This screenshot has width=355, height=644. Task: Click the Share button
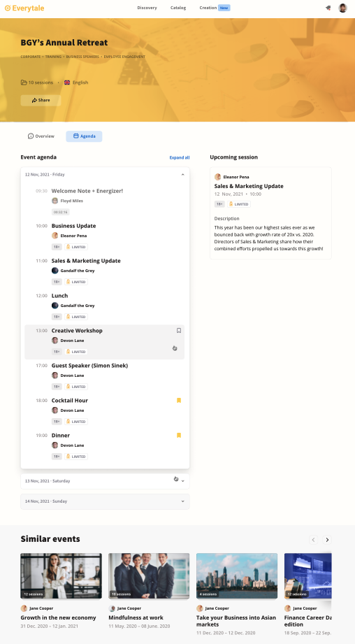pyautogui.click(x=41, y=100)
